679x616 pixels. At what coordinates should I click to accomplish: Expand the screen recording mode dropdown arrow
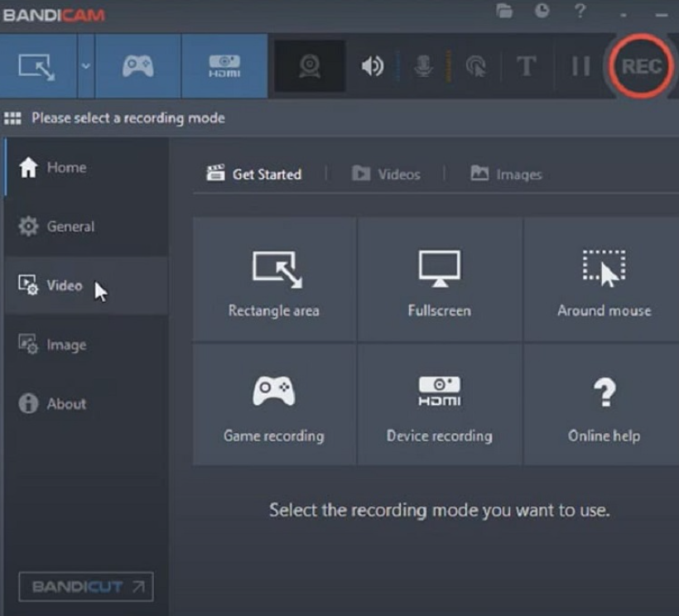[x=85, y=66]
